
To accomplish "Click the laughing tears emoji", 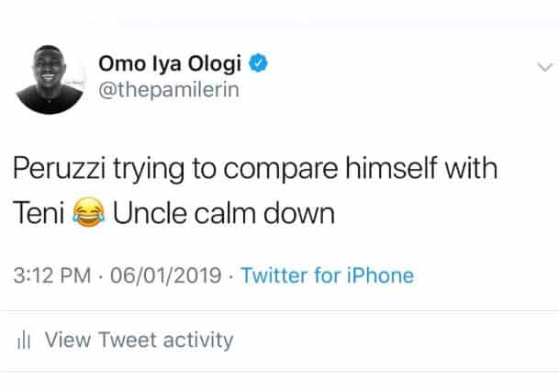I will [89, 215].
